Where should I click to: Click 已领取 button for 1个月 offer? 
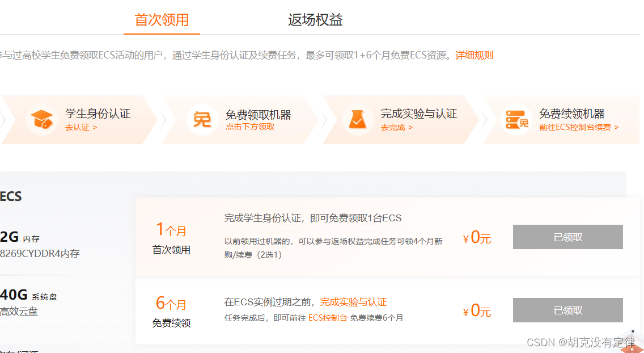[x=567, y=237]
